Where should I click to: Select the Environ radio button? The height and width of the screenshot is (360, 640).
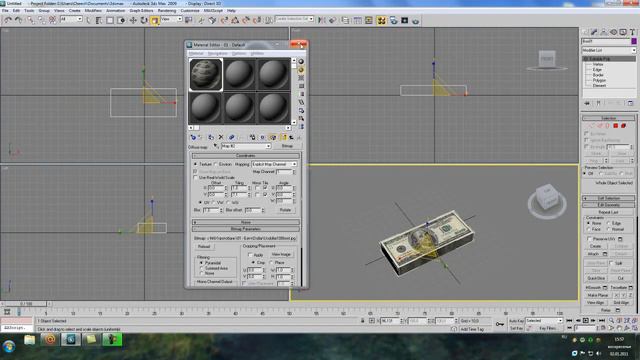[216, 164]
